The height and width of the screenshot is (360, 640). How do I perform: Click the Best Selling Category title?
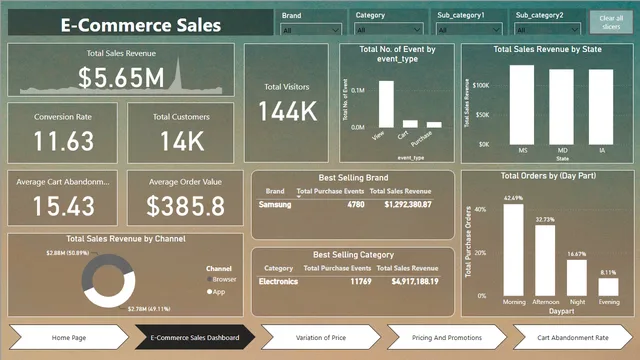[353, 255]
